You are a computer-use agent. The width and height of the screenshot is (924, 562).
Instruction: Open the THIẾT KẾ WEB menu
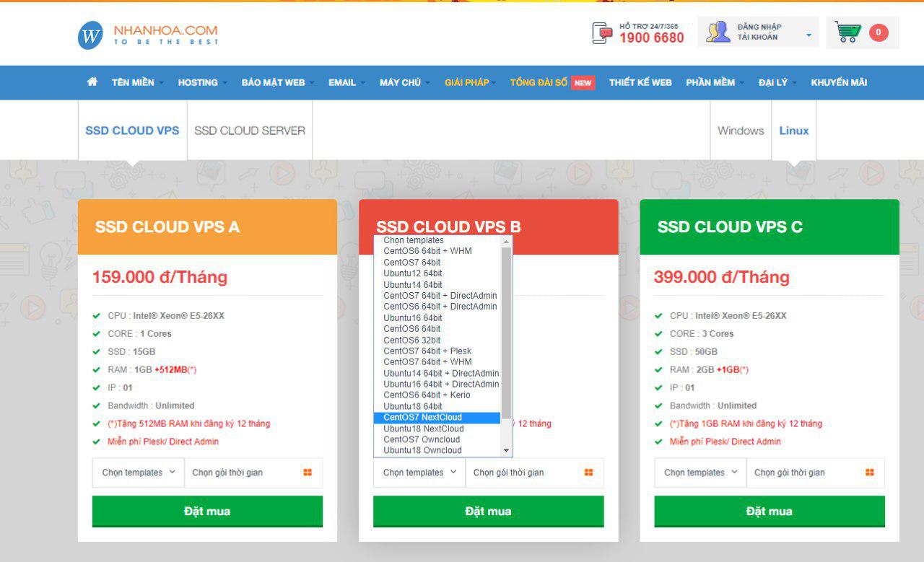pos(640,82)
